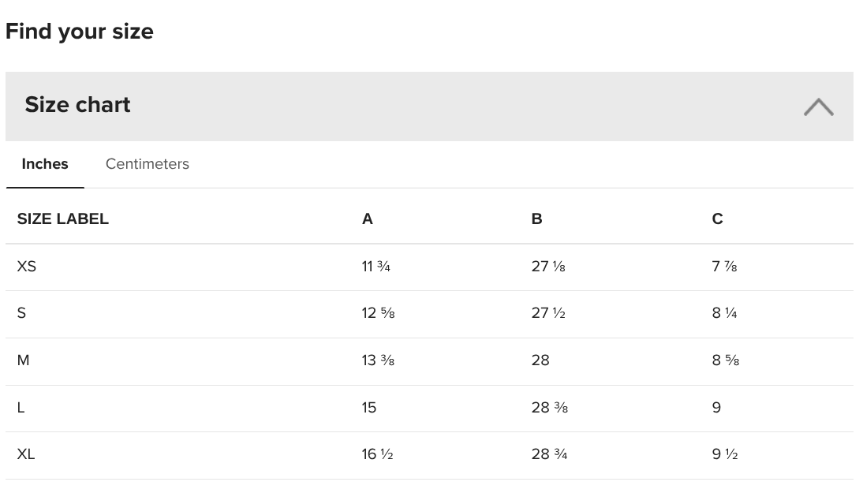The height and width of the screenshot is (504, 863).
Task: Switch to the Centimeters tab
Action: coord(147,164)
